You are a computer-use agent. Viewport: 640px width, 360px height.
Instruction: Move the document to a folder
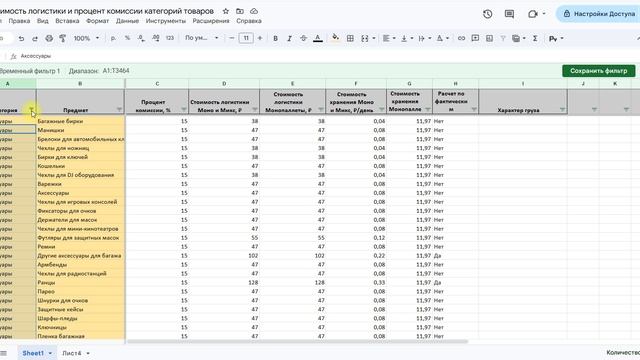click(240, 11)
